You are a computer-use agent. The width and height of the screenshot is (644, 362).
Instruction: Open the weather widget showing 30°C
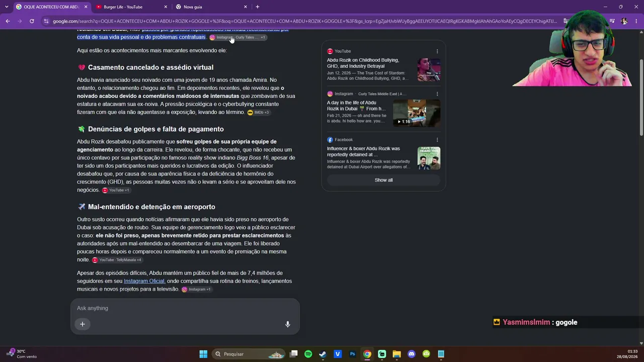(x=22, y=354)
